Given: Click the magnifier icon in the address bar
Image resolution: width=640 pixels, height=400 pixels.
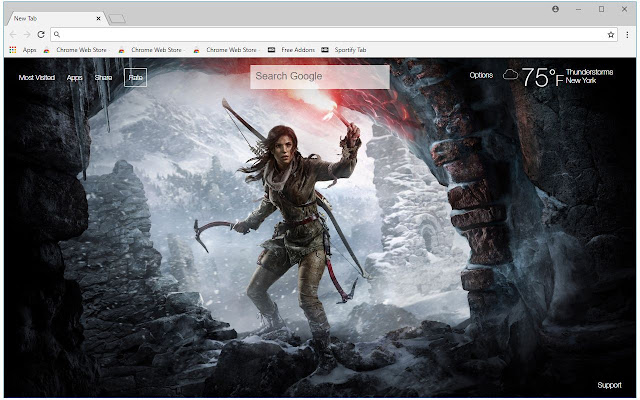Looking at the screenshot, I should pyautogui.click(x=57, y=35).
